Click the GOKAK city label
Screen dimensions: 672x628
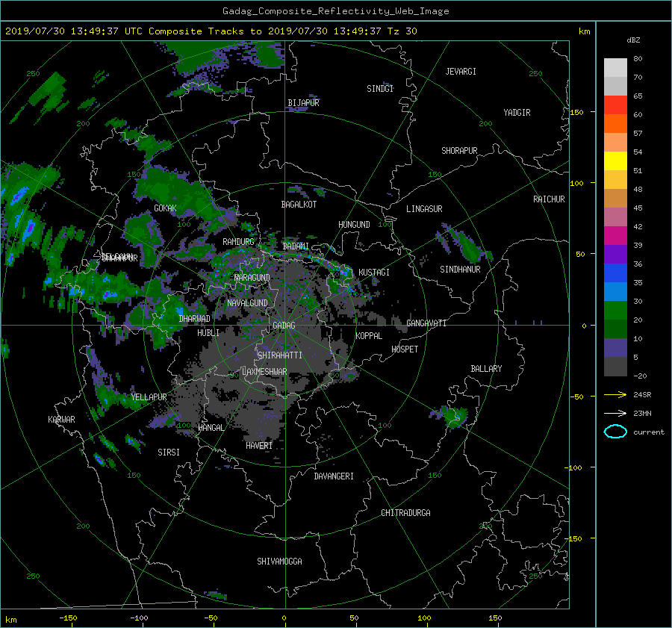click(x=165, y=208)
